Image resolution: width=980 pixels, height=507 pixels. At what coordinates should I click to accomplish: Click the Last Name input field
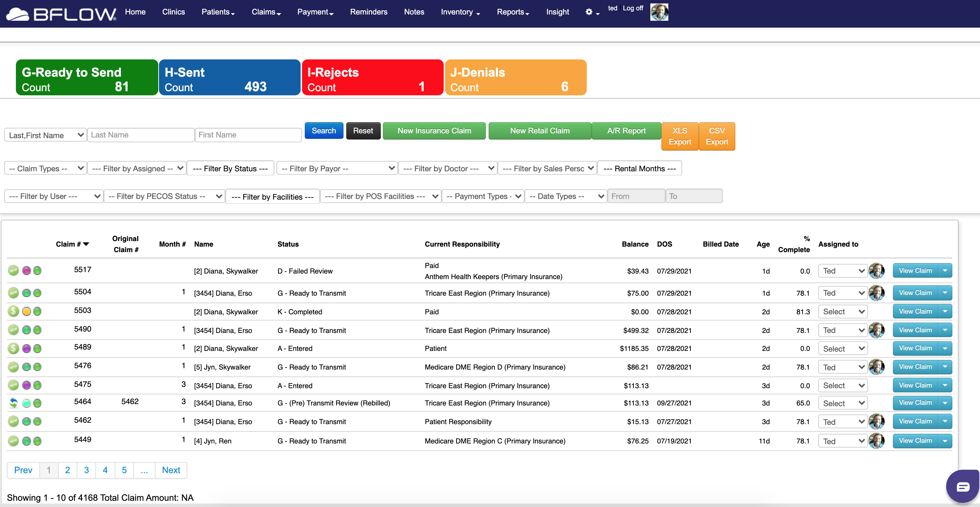pyautogui.click(x=141, y=135)
